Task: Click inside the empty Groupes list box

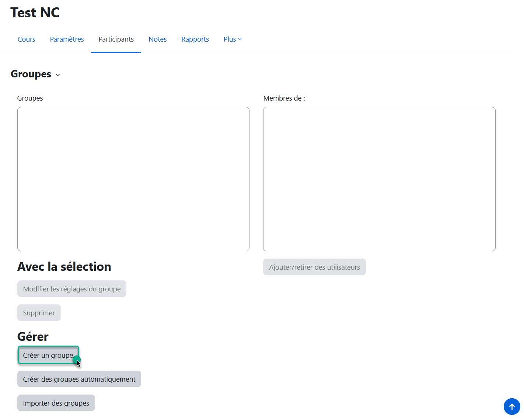Action: tap(133, 179)
